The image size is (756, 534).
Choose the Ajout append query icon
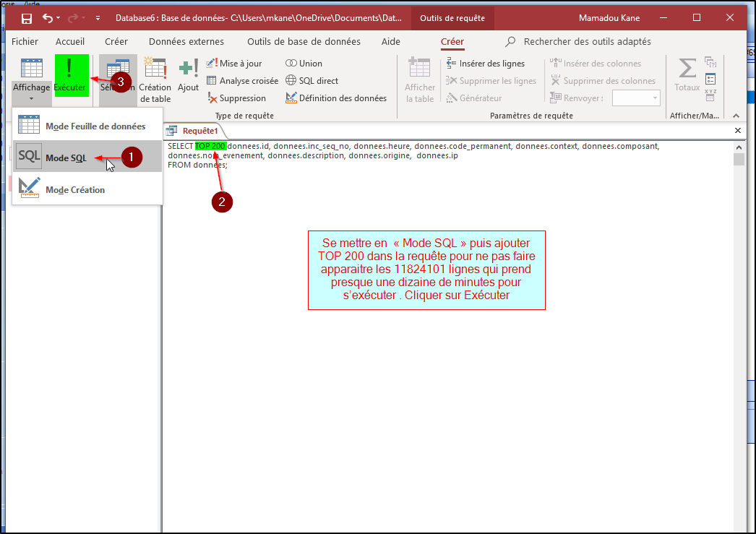point(188,75)
